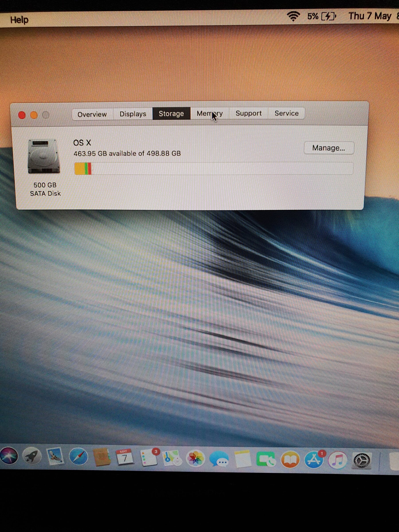Click the Manage... storage button
The height and width of the screenshot is (532, 399).
329,148
